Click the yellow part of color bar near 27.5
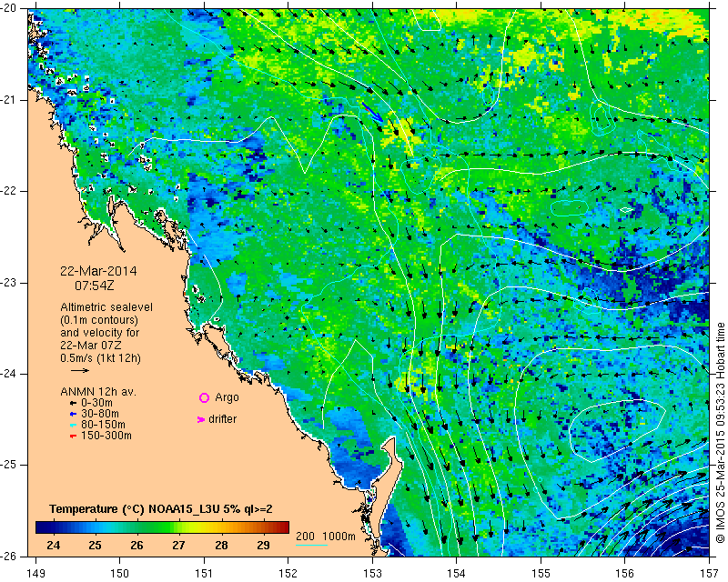 [x=200, y=527]
